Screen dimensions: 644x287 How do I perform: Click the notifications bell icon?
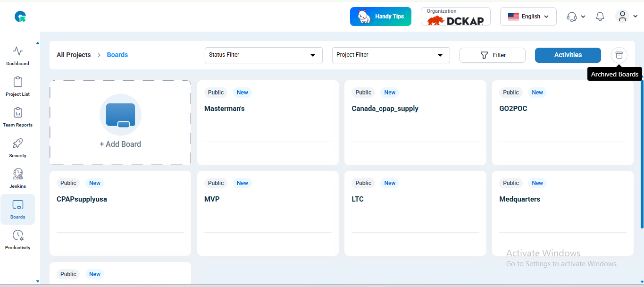(600, 17)
